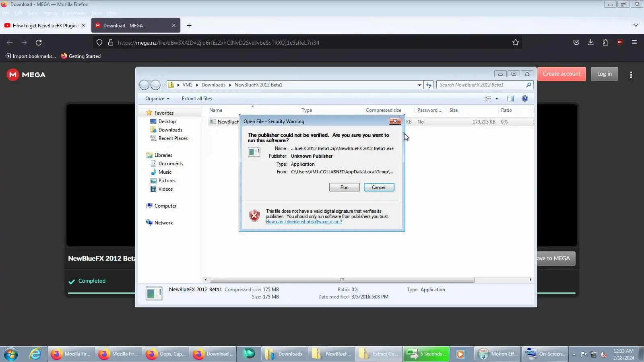Close the 'How to get NewBlueFX Plugin' tab
Image resolution: width=644 pixels, height=362 pixels.
(83, 25)
